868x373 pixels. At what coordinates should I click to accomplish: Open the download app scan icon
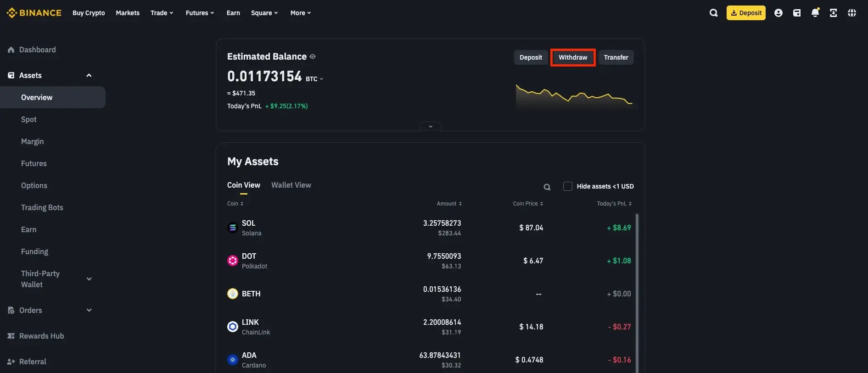pyautogui.click(x=834, y=13)
